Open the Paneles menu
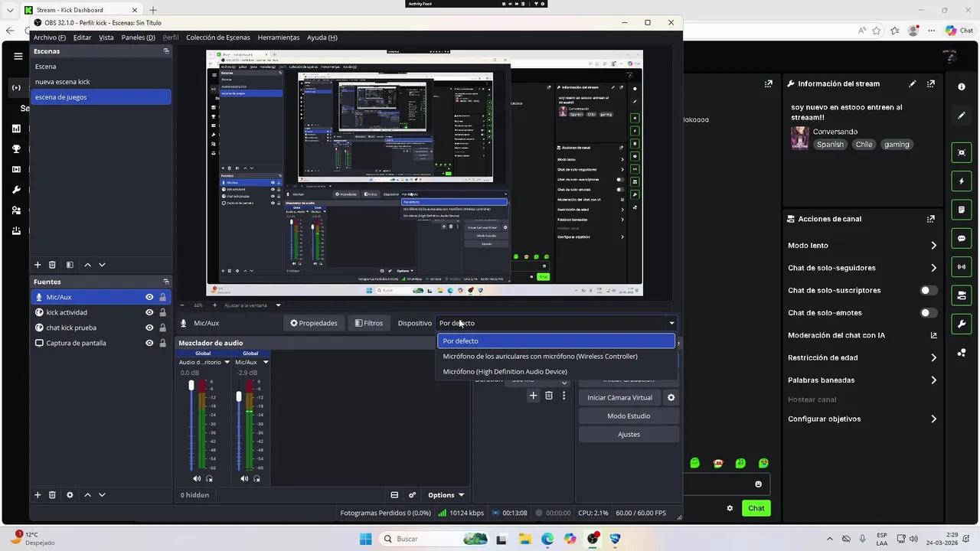Screen dimensions: 980x551 point(138,37)
